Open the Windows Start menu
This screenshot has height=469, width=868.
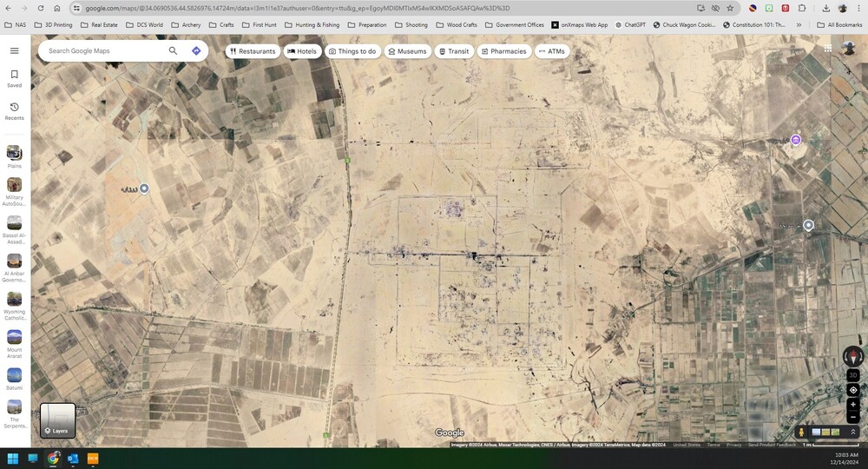[x=13, y=459]
